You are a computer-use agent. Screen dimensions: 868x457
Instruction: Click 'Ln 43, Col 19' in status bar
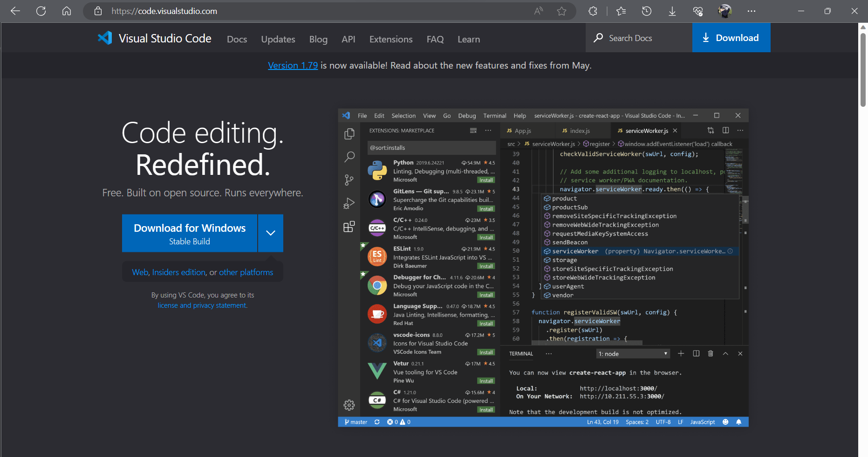(x=603, y=422)
